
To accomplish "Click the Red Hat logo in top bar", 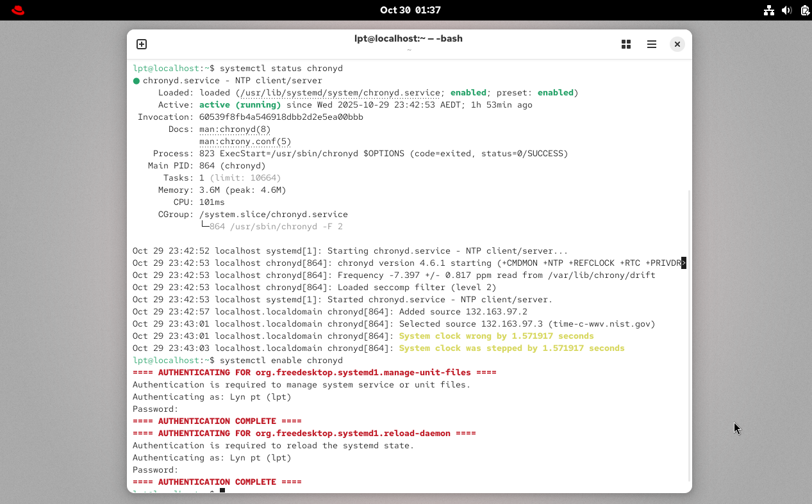I will (17, 10).
